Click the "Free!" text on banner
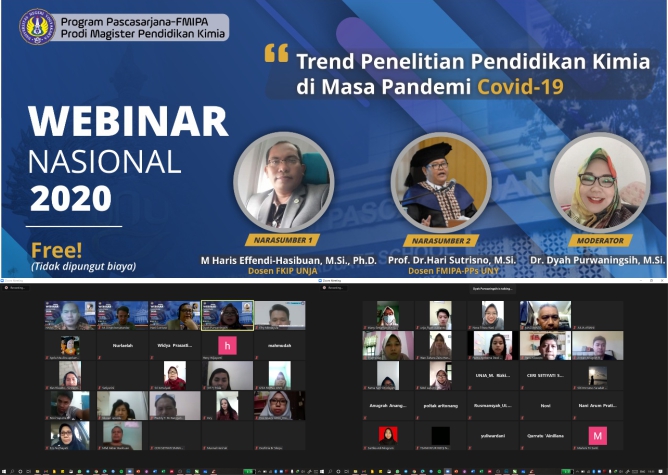The height and width of the screenshot is (475, 668). point(55,250)
